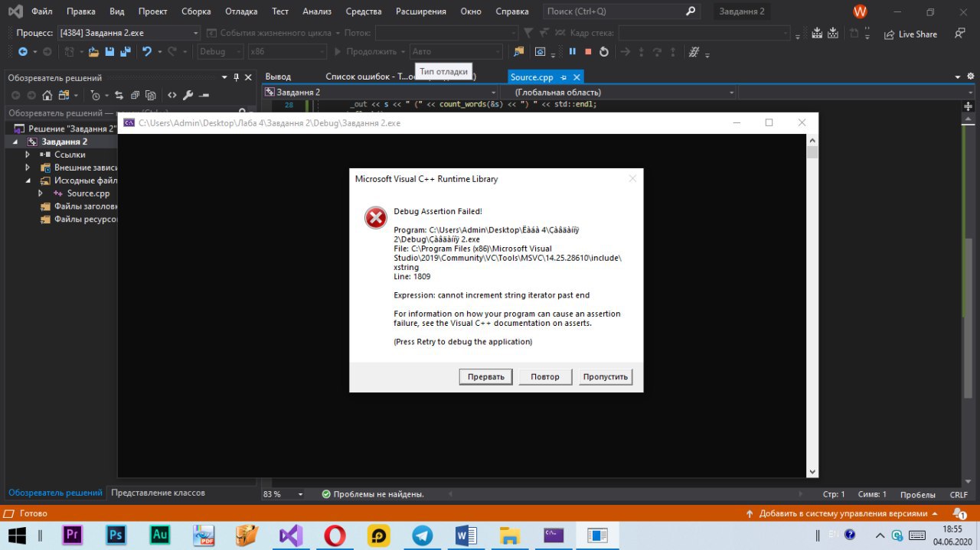Restart debugging with the circular arrow icon
Screen dimensions: 980x550
(x=603, y=51)
